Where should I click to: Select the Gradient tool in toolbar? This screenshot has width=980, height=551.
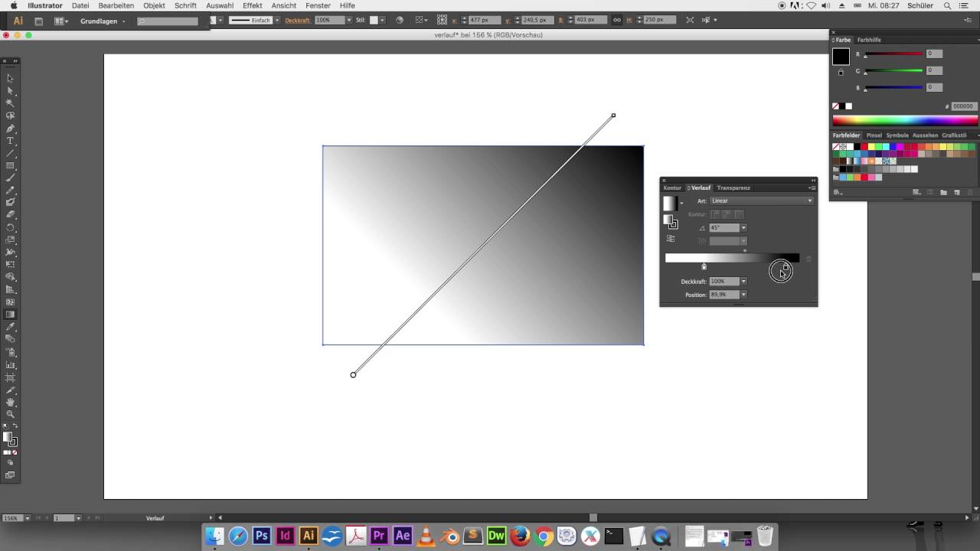(10, 314)
